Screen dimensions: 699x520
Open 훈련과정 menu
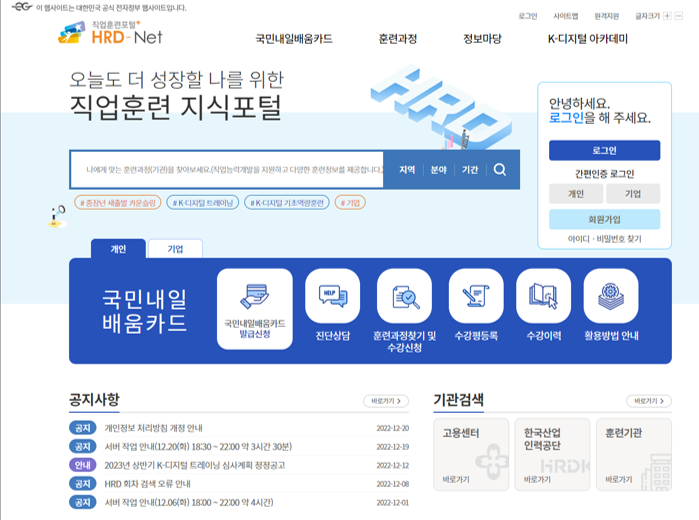tap(398, 39)
